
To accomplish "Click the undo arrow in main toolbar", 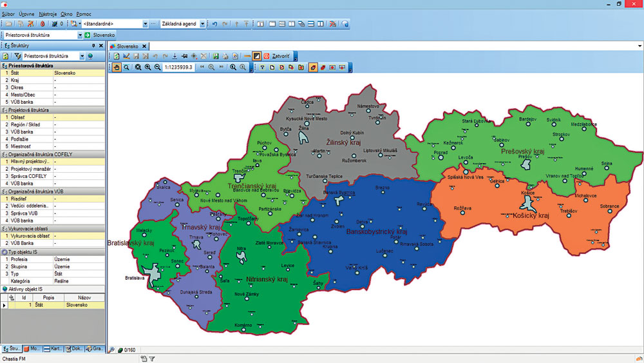I will tap(214, 24).
